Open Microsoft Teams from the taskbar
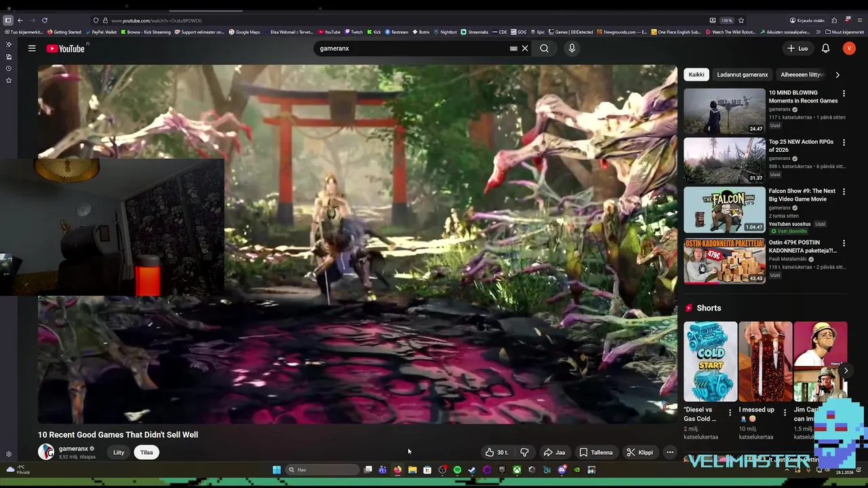868x488 pixels. point(382,470)
